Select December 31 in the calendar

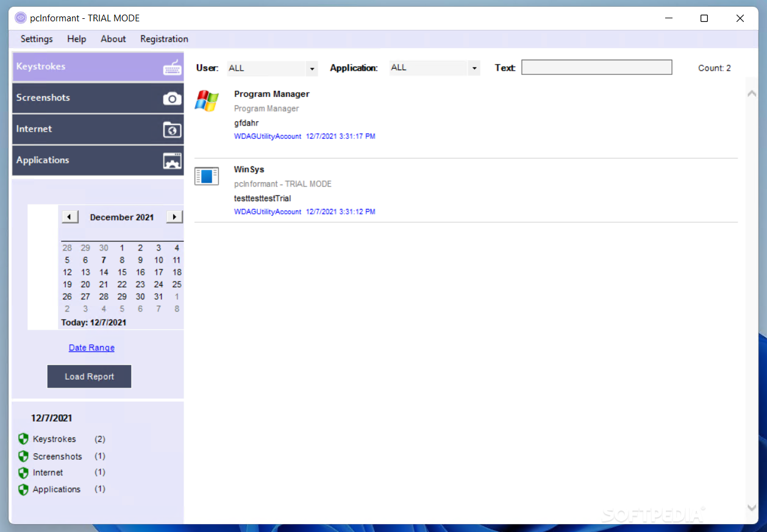click(x=159, y=297)
